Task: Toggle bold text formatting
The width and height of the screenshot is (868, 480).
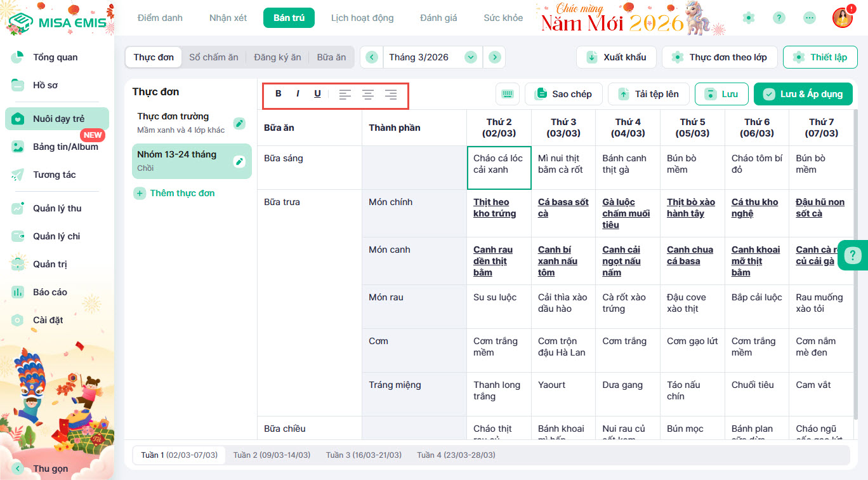Action: click(279, 94)
